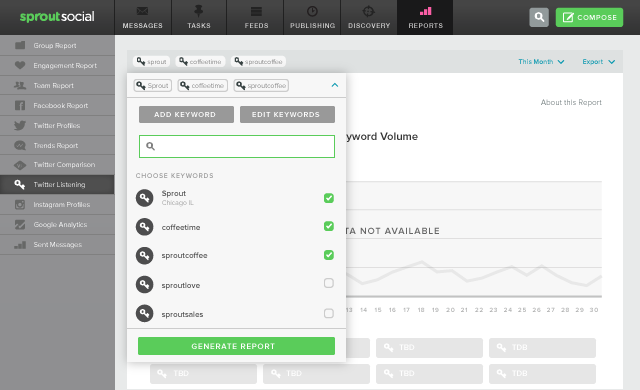This screenshot has width=640, height=390.
Task: Uncheck the Sprout keyword checkbox
Action: pyautogui.click(x=329, y=198)
